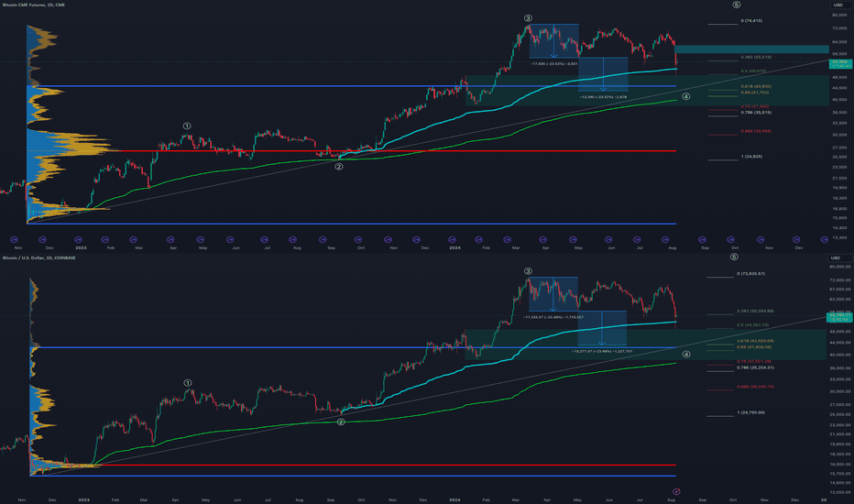The image size is (854, 504).
Task: Open rollover icon above Sep 2023, CME chart
Action: coord(323,239)
